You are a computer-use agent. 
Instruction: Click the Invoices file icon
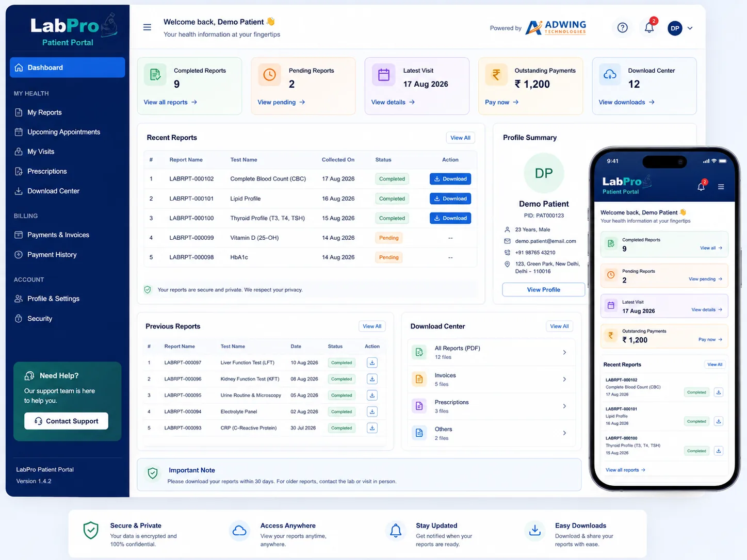click(419, 380)
